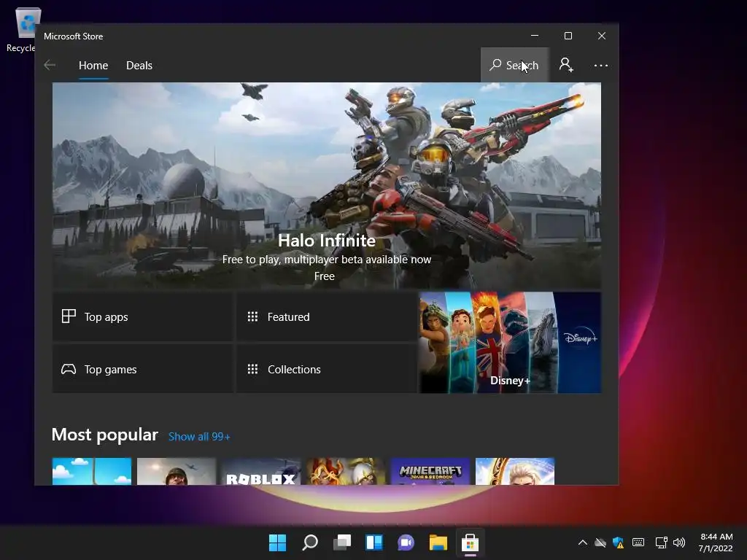This screenshot has height=560, width=747.
Task: Open the clock showing 8:44 AM
Action: click(x=716, y=542)
